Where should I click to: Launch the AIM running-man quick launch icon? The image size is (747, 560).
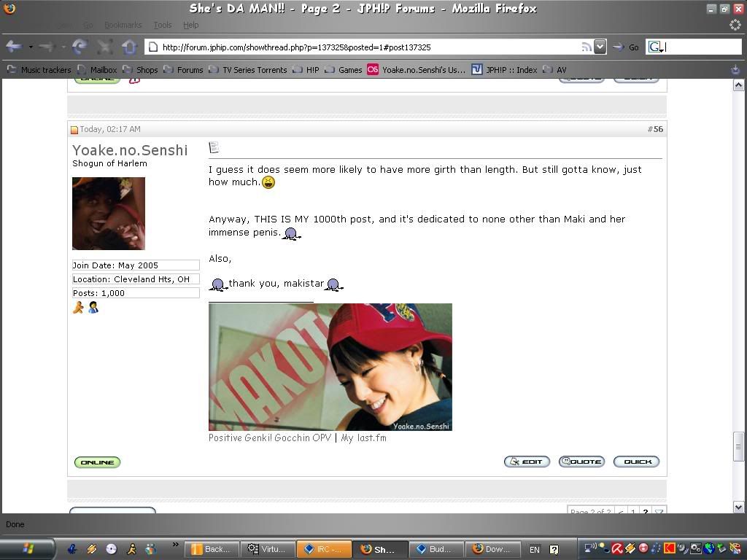coord(132,549)
